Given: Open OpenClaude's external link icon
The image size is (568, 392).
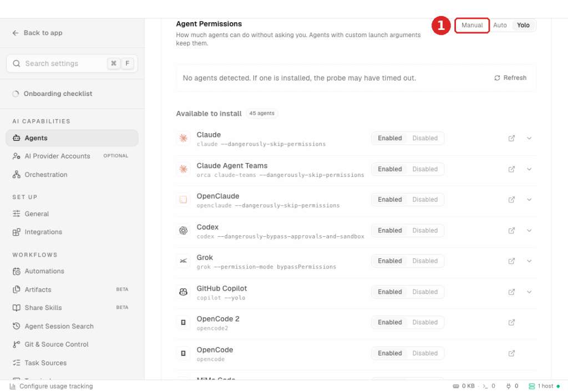Looking at the screenshot, I should [511, 200].
